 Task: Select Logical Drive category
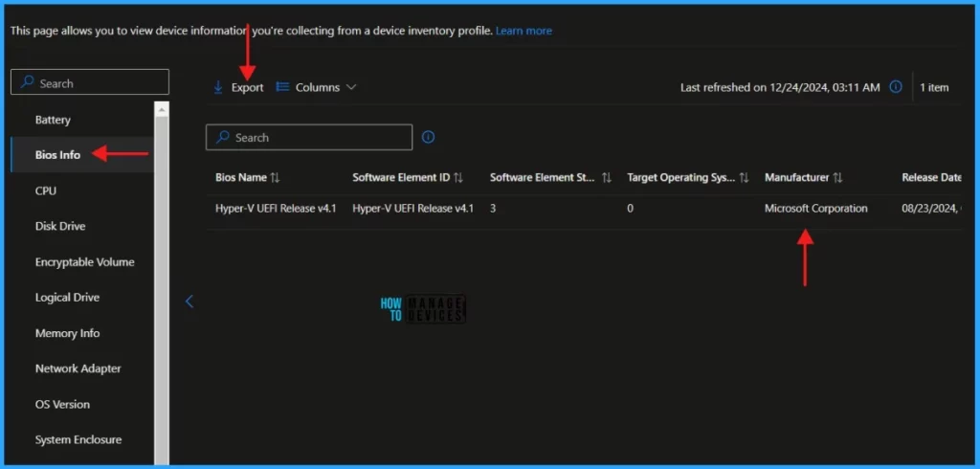pyautogui.click(x=67, y=298)
